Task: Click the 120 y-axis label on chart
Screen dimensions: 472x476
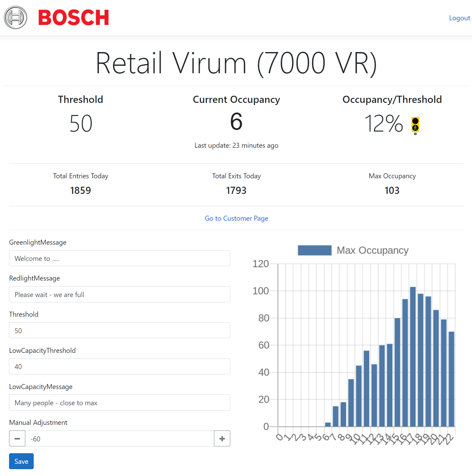Action: pyautogui.click(x=260, y=264)
